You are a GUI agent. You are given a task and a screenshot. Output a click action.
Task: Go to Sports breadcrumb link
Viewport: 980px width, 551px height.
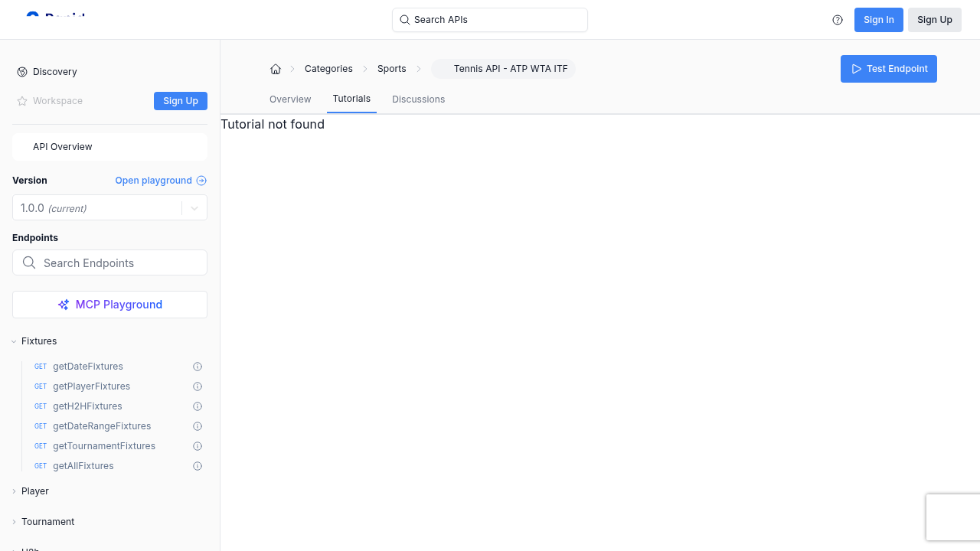[392, 69]
